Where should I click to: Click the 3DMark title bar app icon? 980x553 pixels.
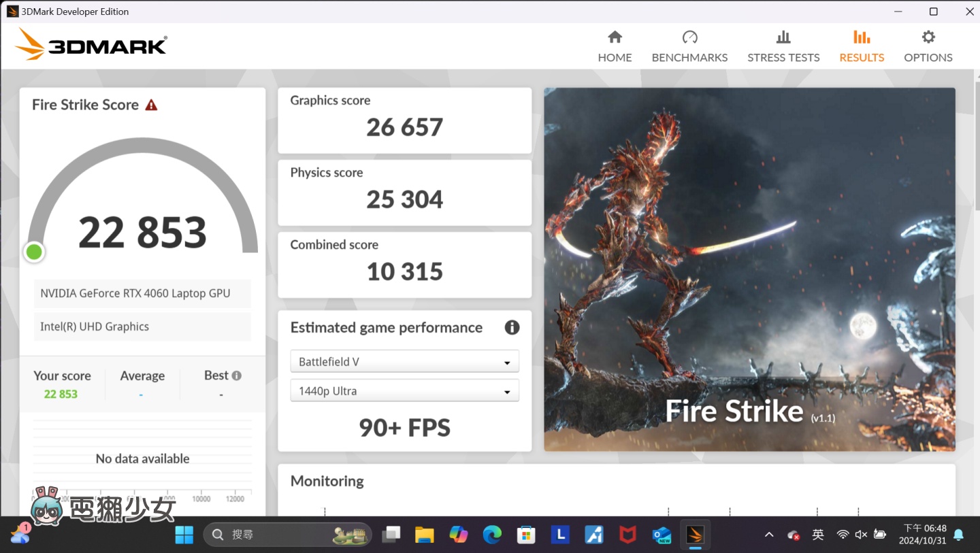[x=12, y=12]
